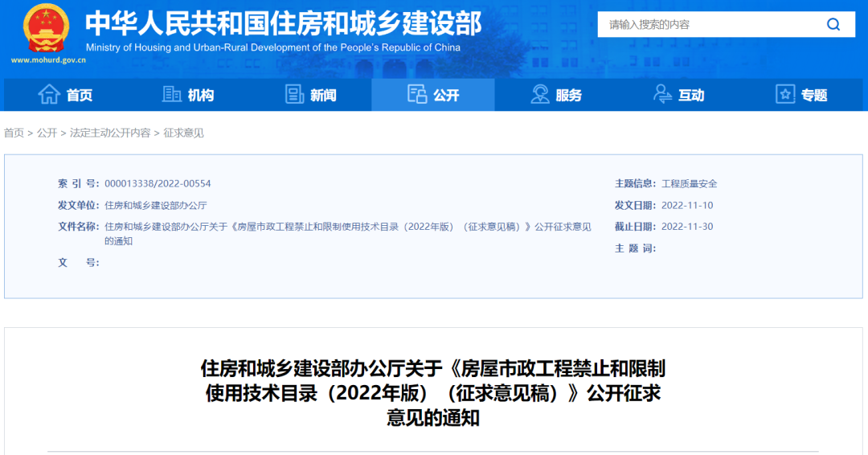Click 首页 in the breadcrumb
The width and height of the screenshot is (868, 455).
point(14,133)
